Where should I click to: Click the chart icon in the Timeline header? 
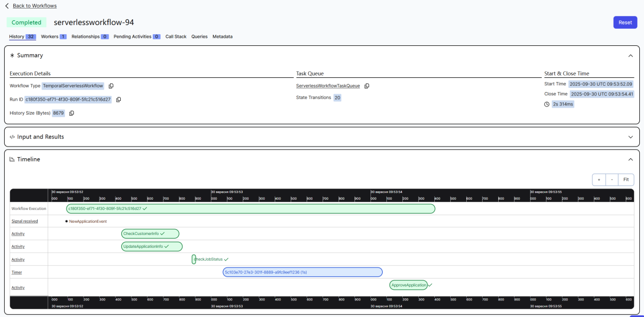tap(12, 159)
